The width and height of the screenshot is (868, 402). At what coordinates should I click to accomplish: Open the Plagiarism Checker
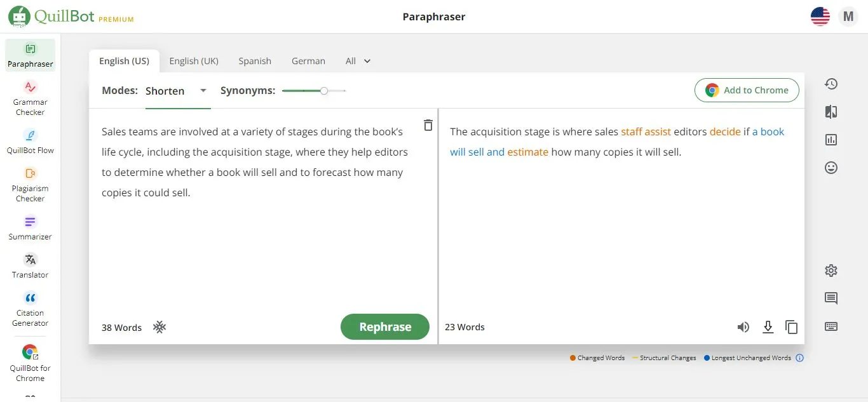[30, 184]
